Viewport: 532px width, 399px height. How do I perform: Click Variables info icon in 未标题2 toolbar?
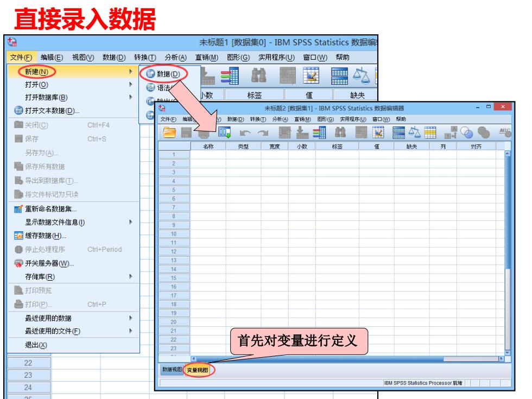[x=319, y=132]
